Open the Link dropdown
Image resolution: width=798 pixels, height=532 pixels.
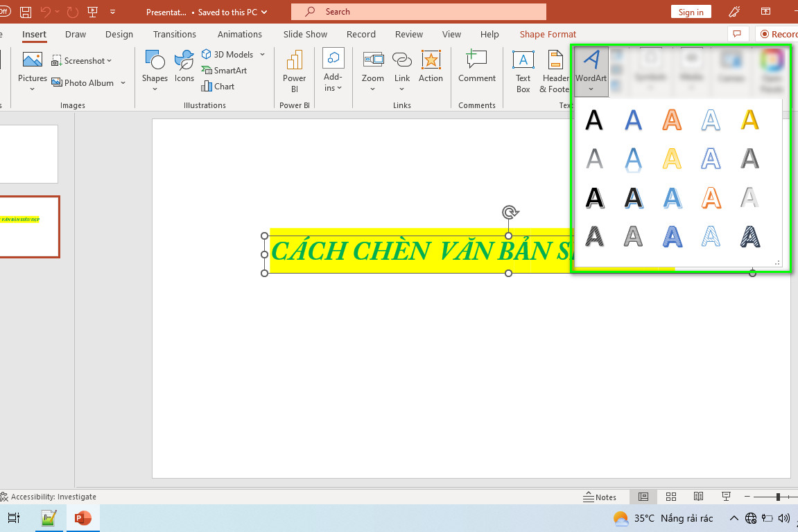coord(401,71)
